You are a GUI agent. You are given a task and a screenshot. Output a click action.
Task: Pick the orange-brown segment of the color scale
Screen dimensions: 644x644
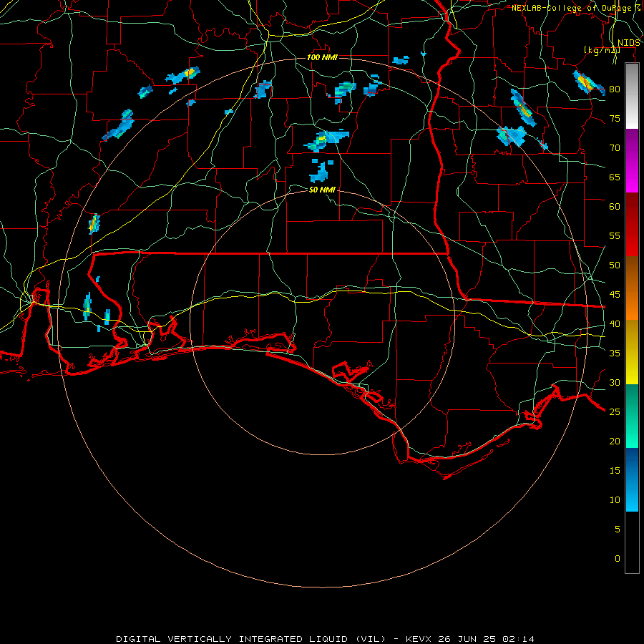(x=632, y=288)
